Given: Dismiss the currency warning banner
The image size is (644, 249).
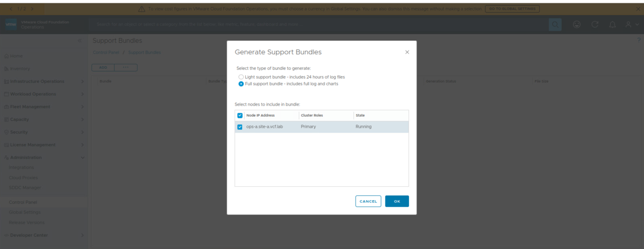Looking at the screenshot, I should tap(638, 9).
